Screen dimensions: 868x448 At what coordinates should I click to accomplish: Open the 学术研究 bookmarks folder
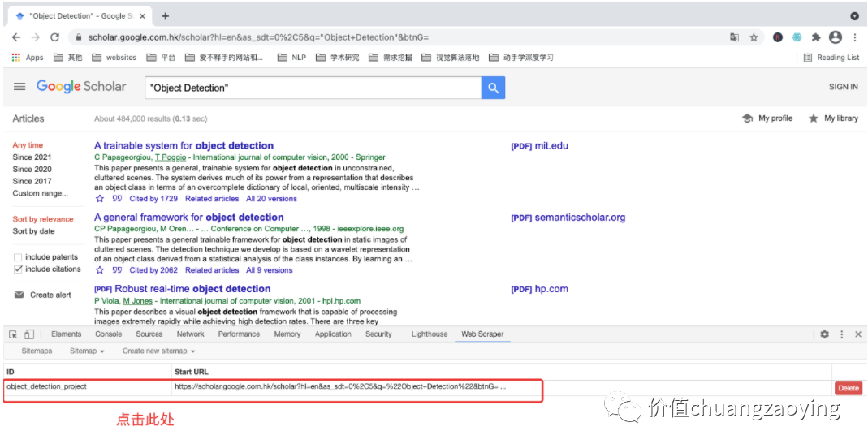(337, 58)
